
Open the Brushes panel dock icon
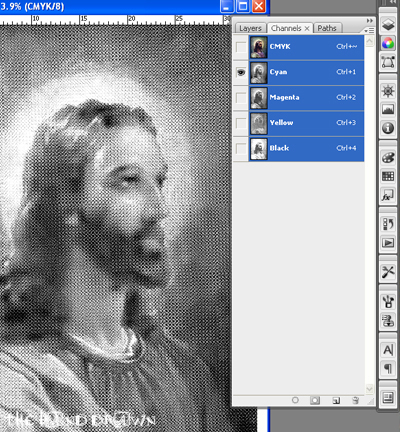coord(388,302)
